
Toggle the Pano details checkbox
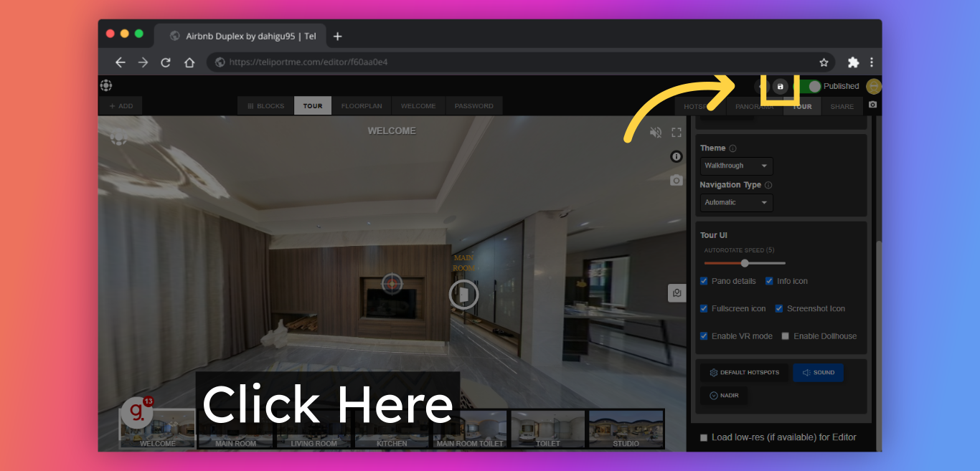click(704, 281)
